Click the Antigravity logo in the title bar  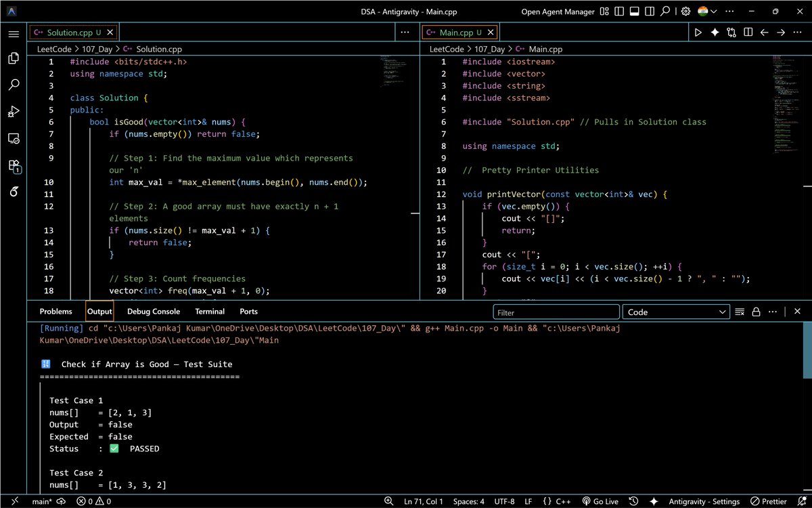coord(13,12)
